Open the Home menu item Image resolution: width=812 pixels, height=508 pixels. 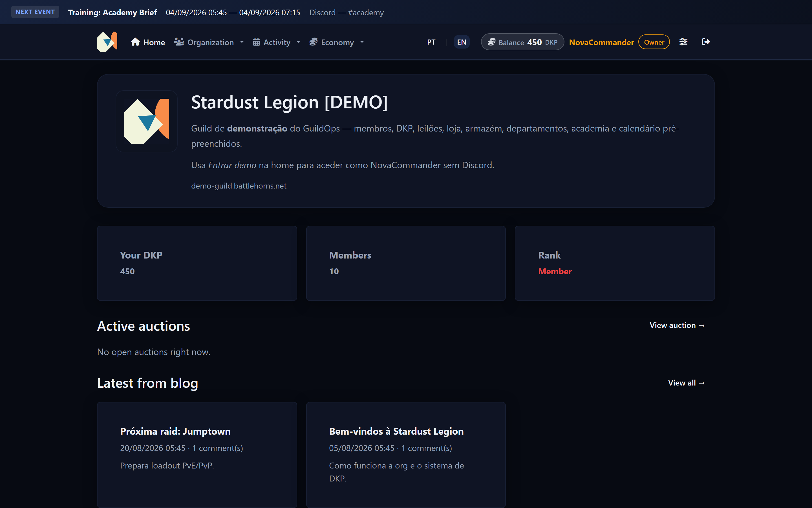[148, 42]
